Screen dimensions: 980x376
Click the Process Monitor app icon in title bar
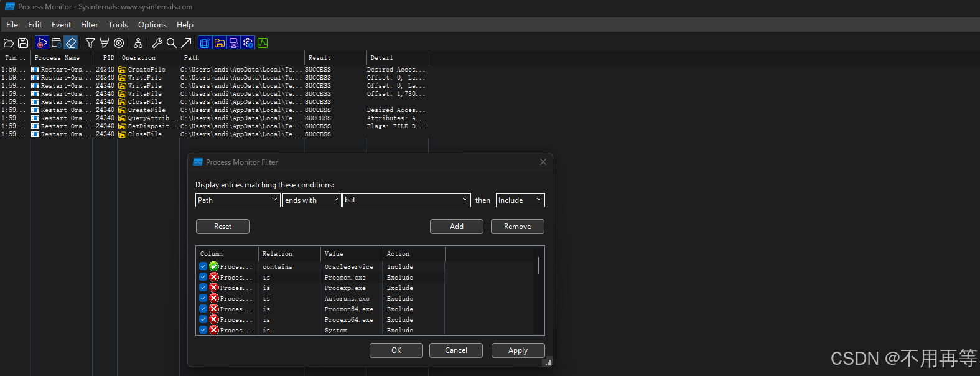[x=9, y=7]
